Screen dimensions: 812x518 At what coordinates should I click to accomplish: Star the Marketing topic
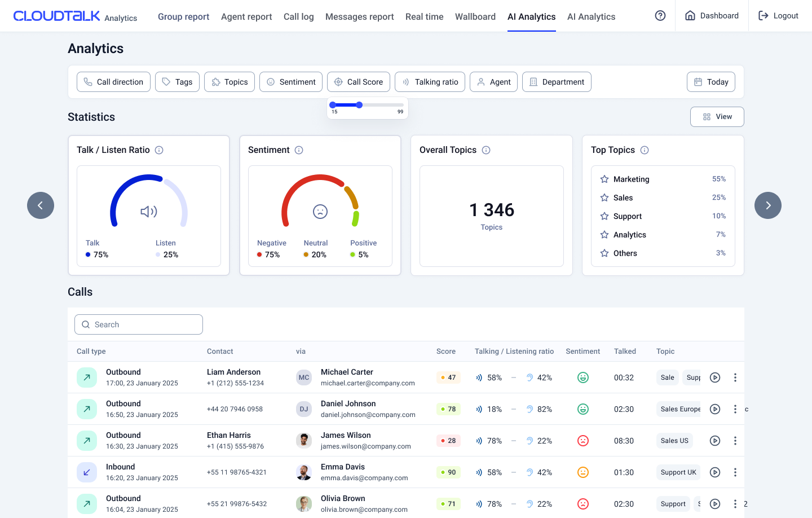click(604, 179)
